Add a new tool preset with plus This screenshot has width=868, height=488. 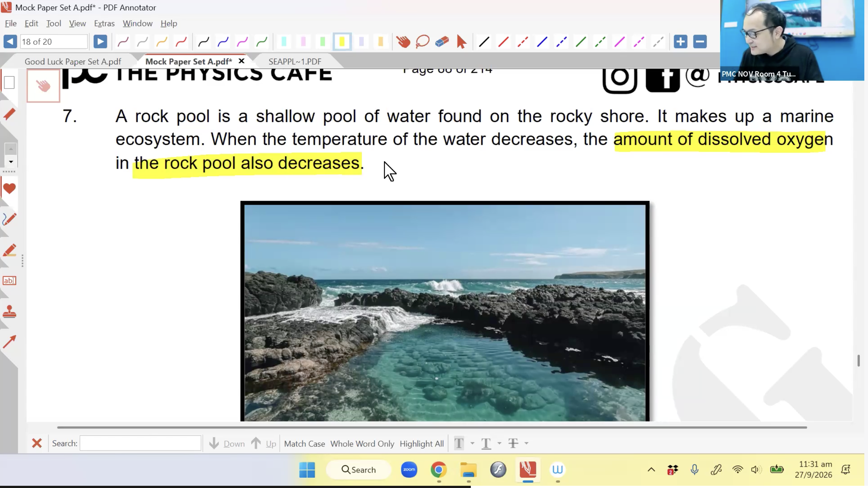pos(681,42)
